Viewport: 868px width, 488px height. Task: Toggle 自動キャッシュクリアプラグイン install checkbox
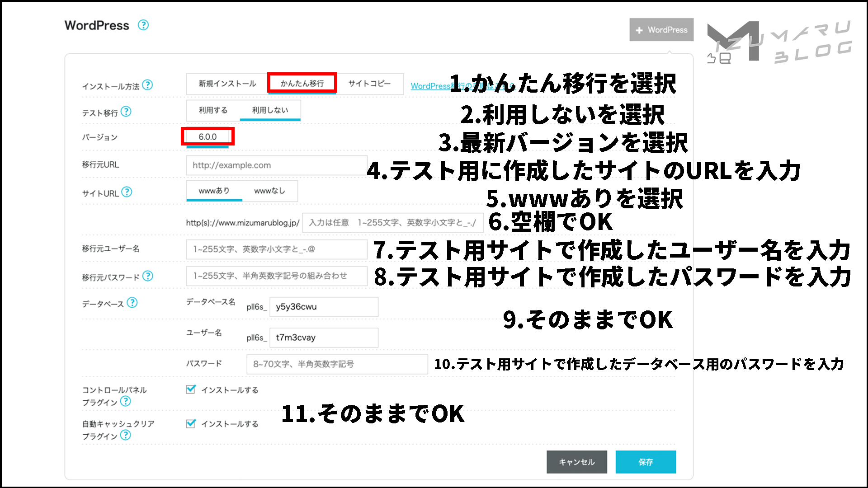(x=191, y=423)
